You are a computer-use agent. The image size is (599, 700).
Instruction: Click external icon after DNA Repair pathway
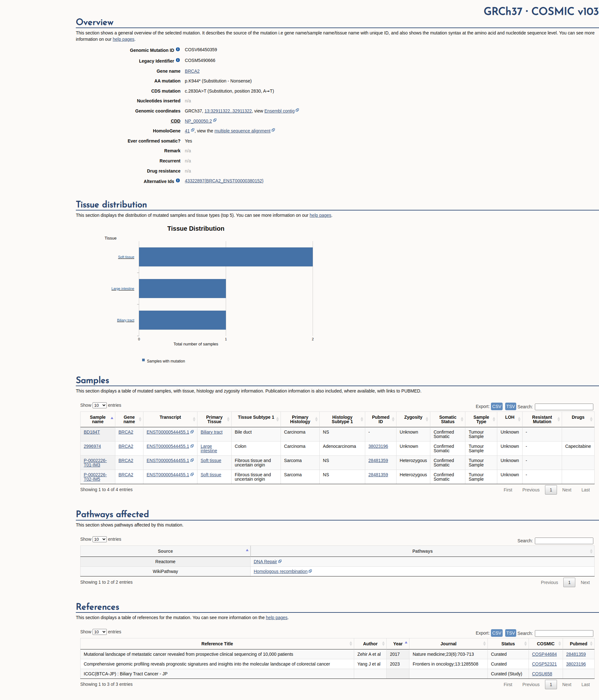pos(280,561)
